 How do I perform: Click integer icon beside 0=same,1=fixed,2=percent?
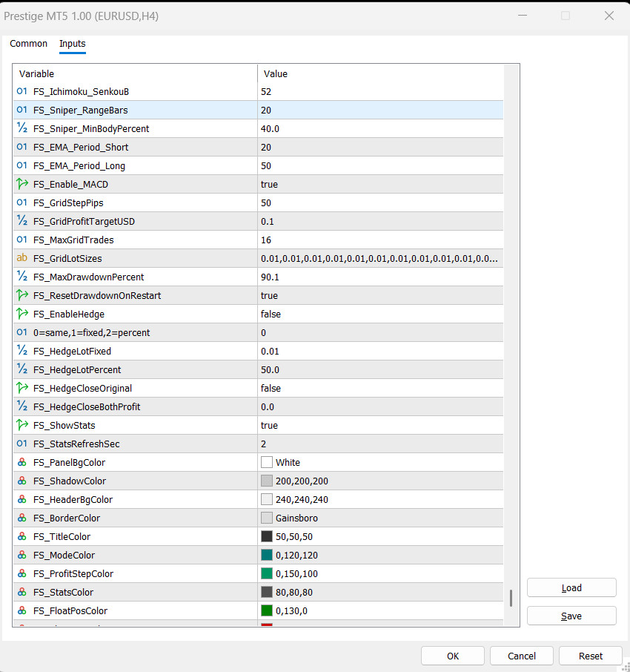tap(21, 332)
